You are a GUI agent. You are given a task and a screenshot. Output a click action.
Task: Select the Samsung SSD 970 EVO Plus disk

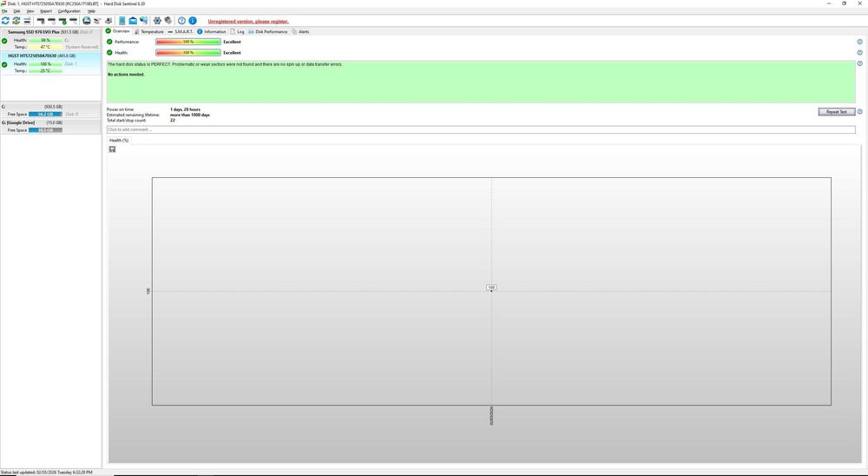(x=50, y=40)
